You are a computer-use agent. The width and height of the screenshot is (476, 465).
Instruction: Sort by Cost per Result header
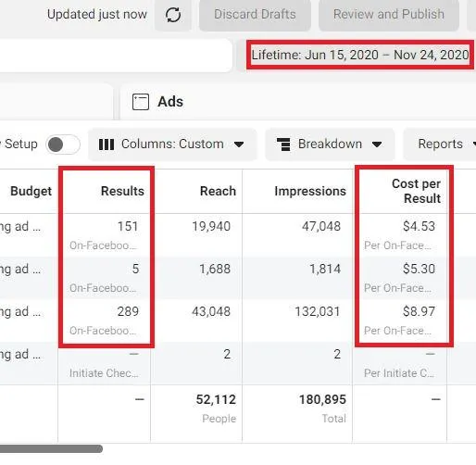pyautogui.click(x=416, y=191)
